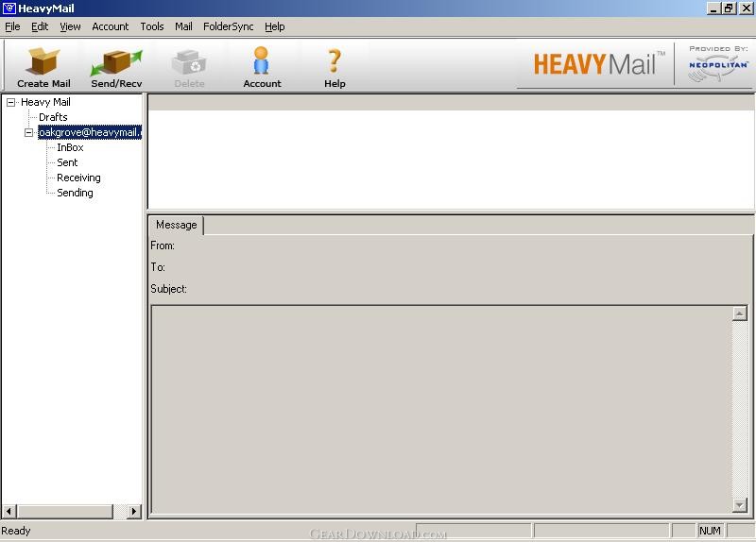Click the HEAVYMail logo banner

599,63
